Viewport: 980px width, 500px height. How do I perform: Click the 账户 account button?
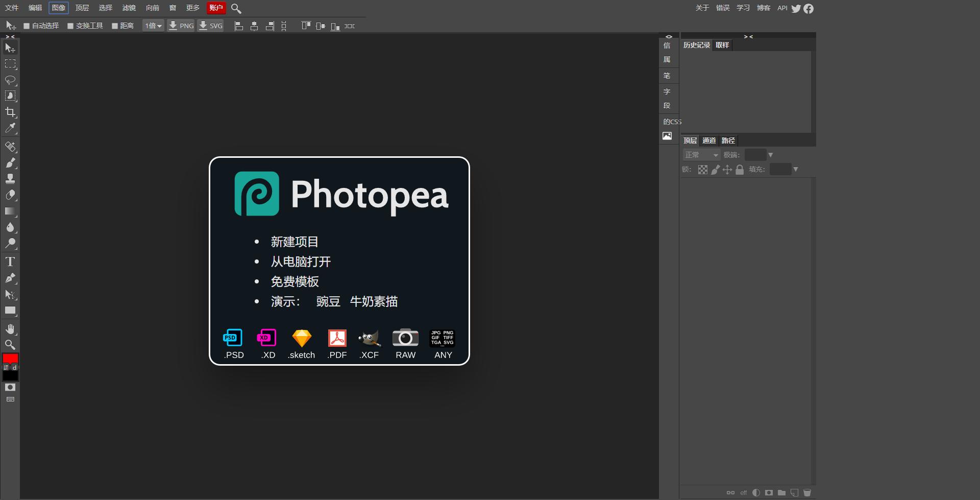point(216,8)
